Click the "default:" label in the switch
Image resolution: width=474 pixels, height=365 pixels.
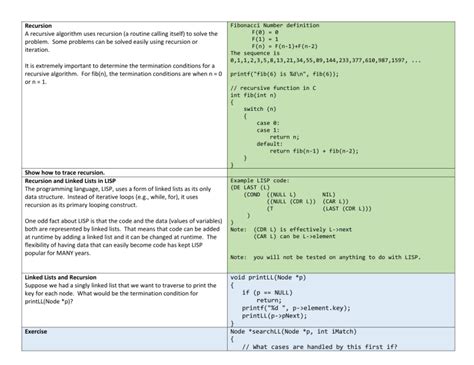click(269, 144)
